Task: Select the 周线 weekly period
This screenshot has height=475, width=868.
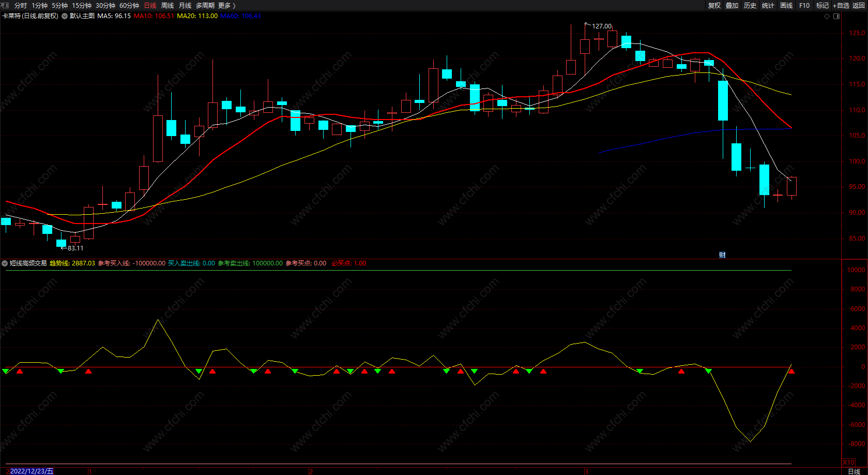Action: (x=167, y=5)
